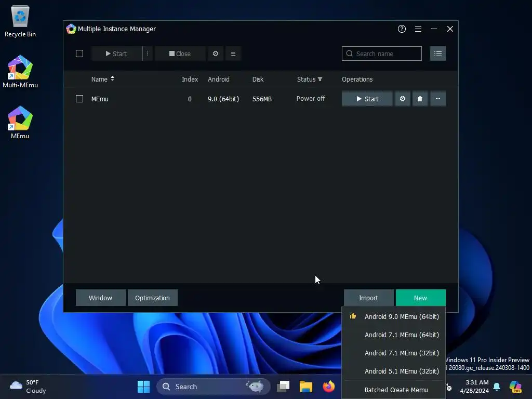Open notifications bell in system tray

[x=497, y=387]
